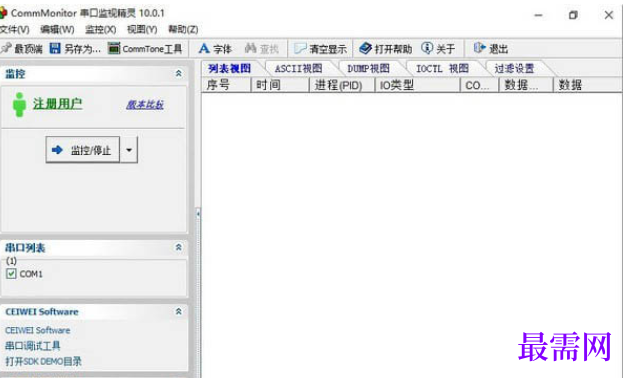Select COM1 label in port list
630x378 pixels.
point(31,274)
